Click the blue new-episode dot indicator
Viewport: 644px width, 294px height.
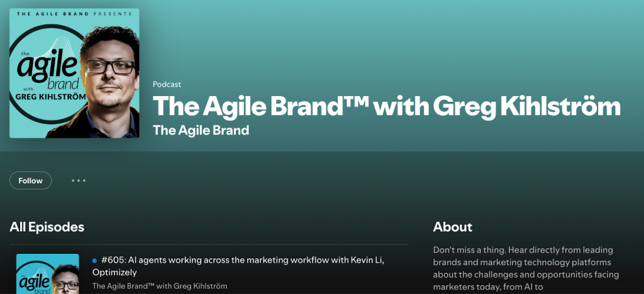(x=95, y=260)
